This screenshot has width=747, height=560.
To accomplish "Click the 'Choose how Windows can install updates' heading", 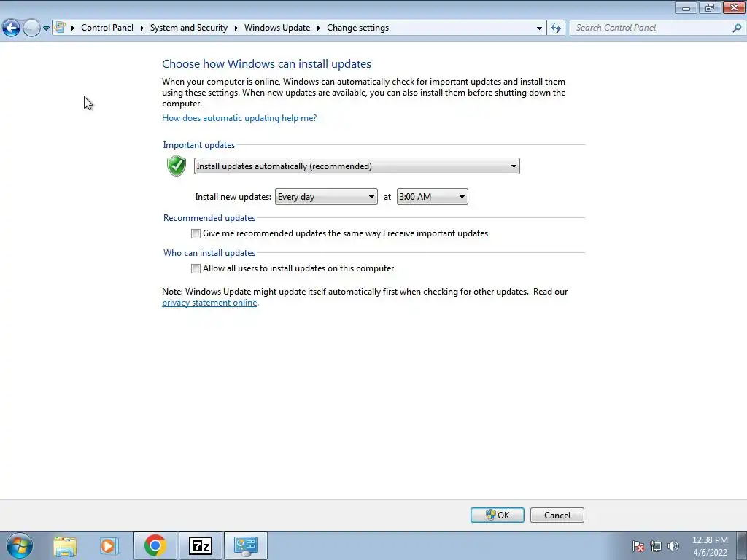I will click(266, 64).
